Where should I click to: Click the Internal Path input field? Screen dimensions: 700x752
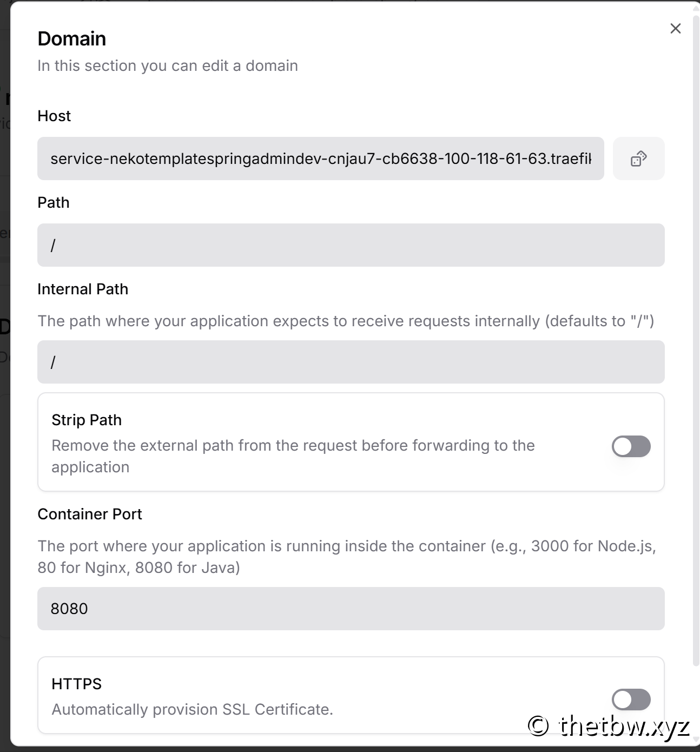click(351, 362)
